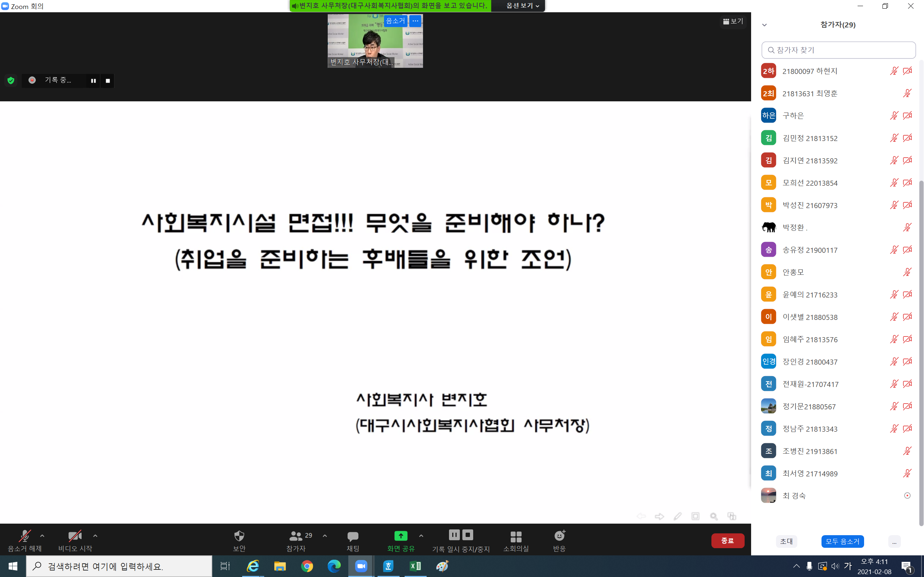Click the green Share Screen (화면 공유) icon
The height and width of the screenshot is (577, 924).
401,536
